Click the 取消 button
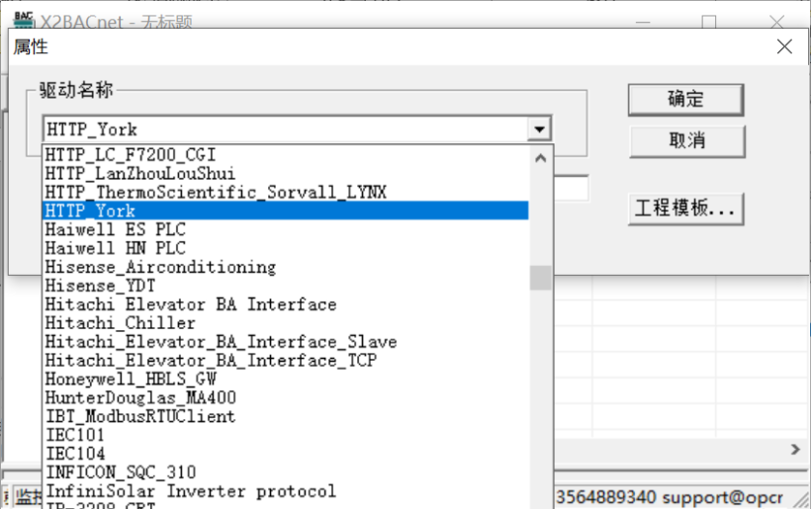This screenshot has height=510, width=812. click(x=686, y=140)
